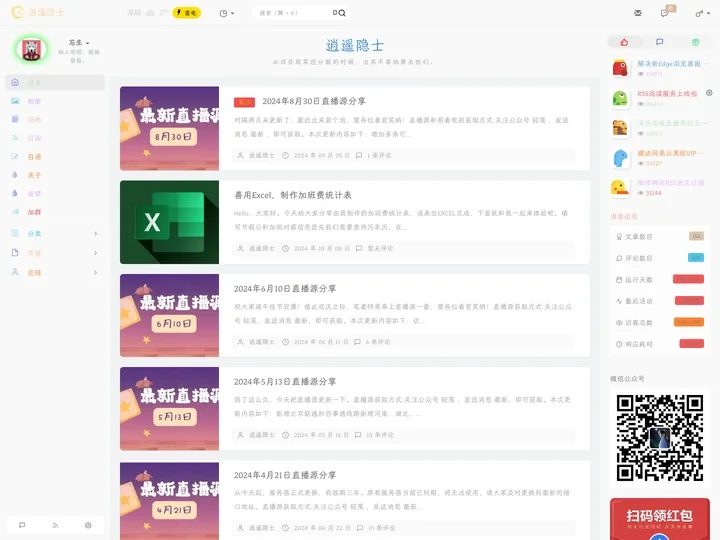
Task: Expand the page file submenu chevron
Action: [x=96, y=253]
